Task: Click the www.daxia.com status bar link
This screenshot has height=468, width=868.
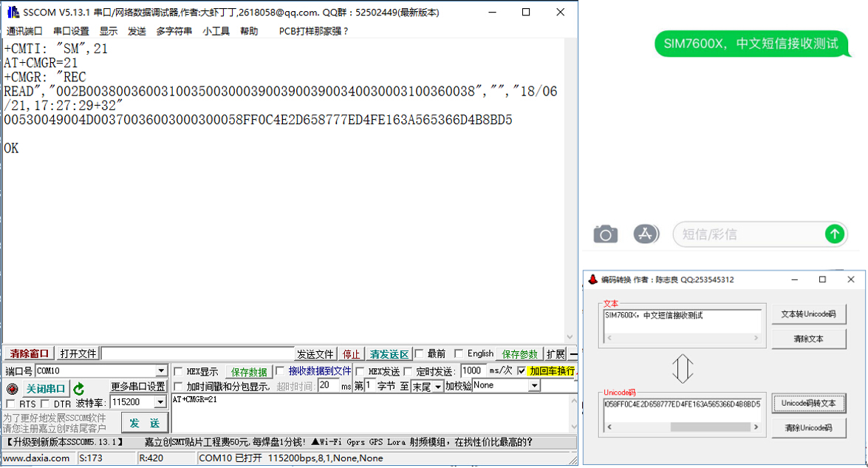Action: (36, 458)
